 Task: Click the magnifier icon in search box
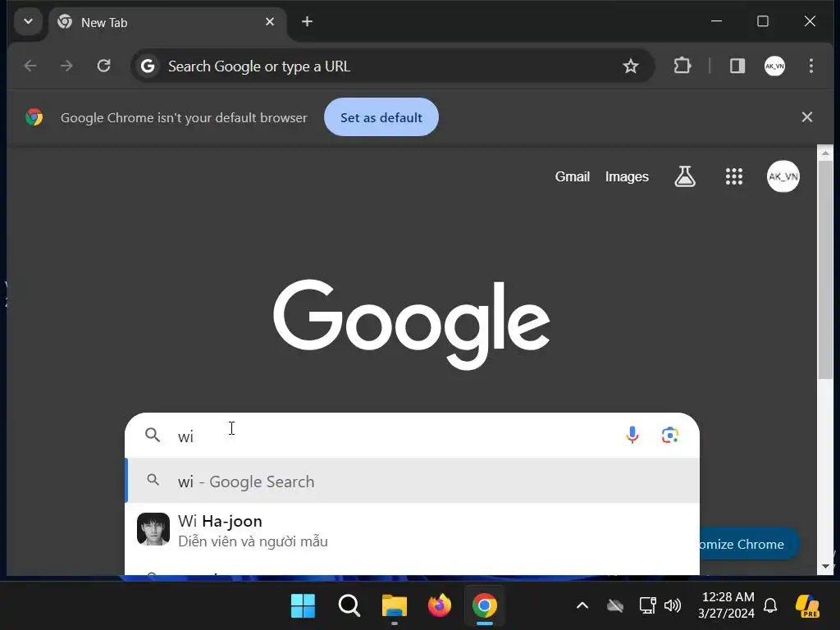click(x=153, y=435)
